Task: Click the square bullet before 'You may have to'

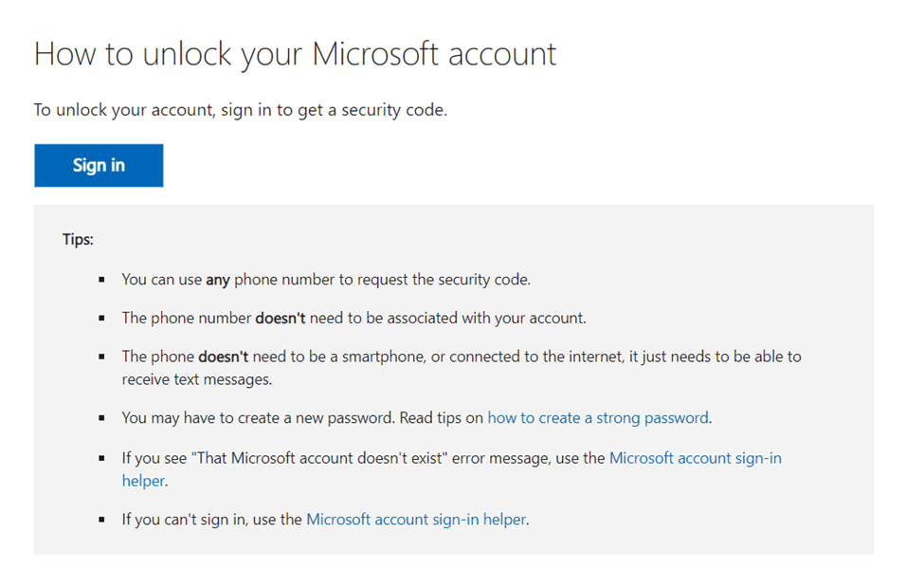Action: point(102,418)
